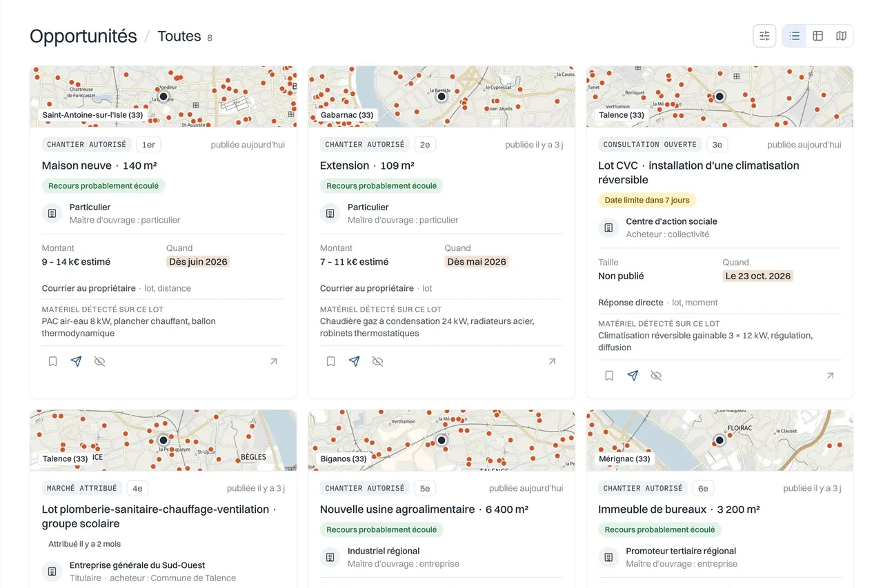Open Lot CVC climatisation réversible title
The height and width of the screenshot is (588, 883).
click(x=699, y=172)
